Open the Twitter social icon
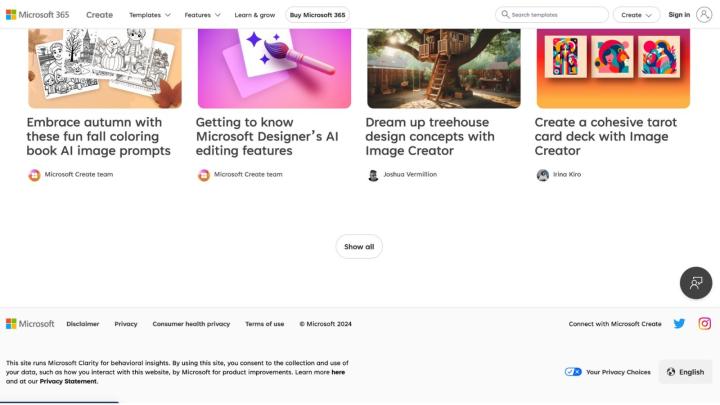 [679, 324]
